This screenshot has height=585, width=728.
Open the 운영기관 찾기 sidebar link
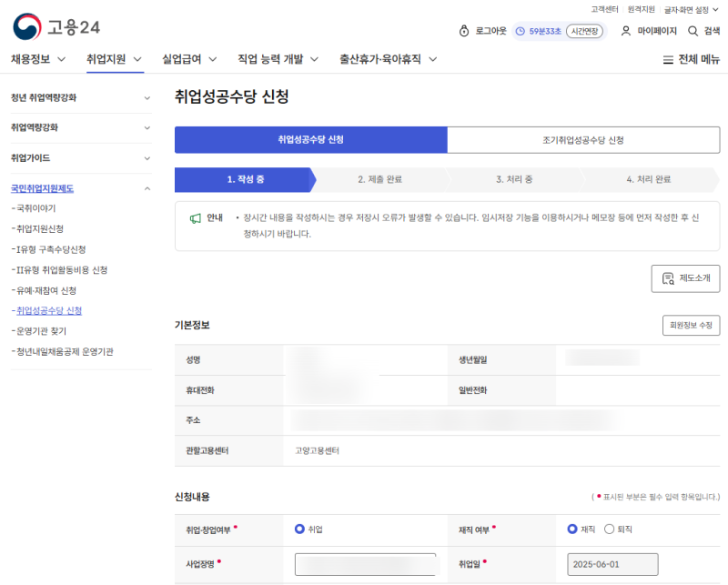(x=39, y=331)
